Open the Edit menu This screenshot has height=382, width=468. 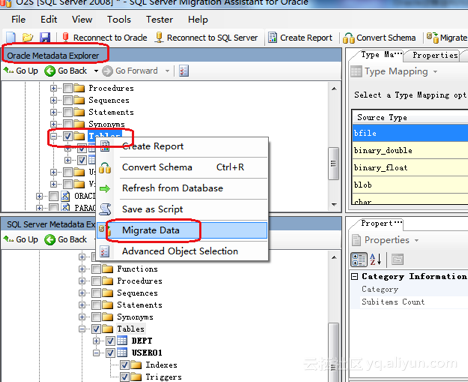coord(49,20)
